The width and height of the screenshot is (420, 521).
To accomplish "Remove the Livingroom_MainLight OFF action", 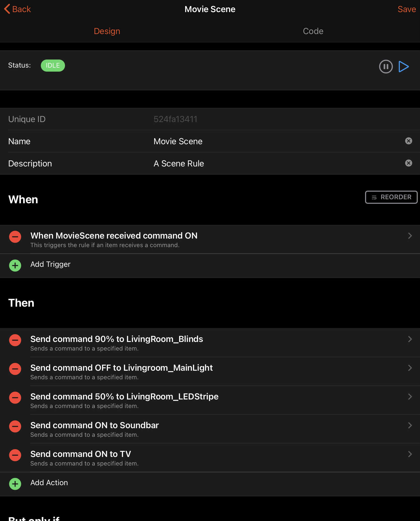I will [15, 369].
